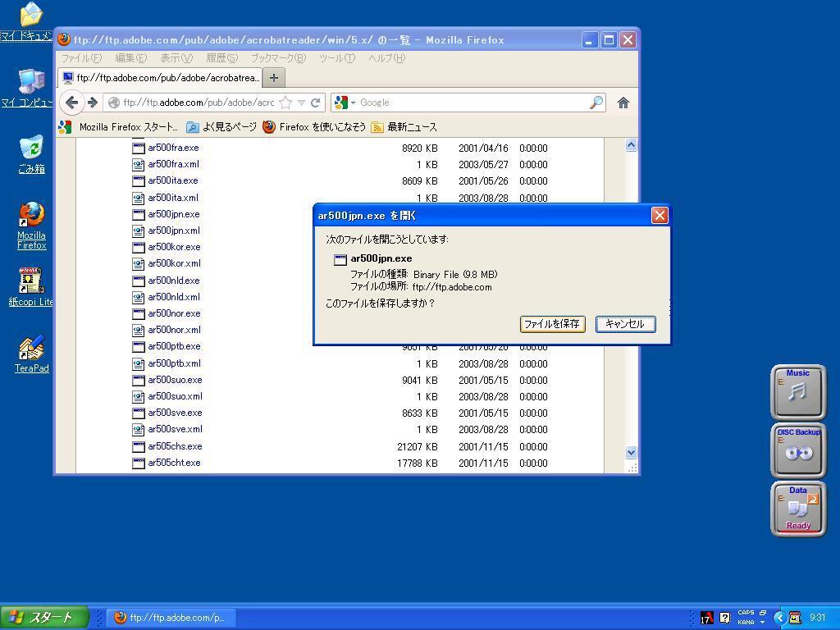
Task: Open the ar500jpn.exe file link in the list
Action: tap(174, 214)
